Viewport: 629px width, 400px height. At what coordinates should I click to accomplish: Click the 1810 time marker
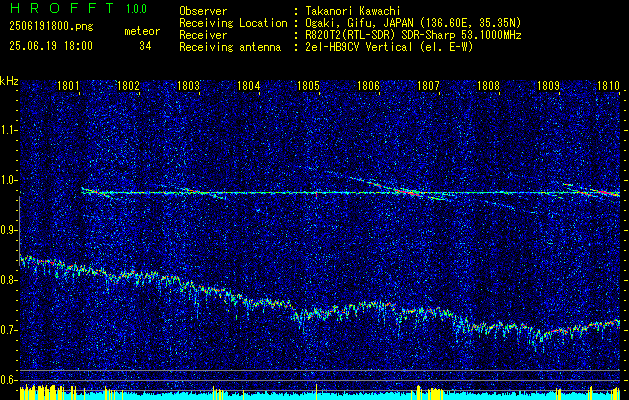click(608, 85)
